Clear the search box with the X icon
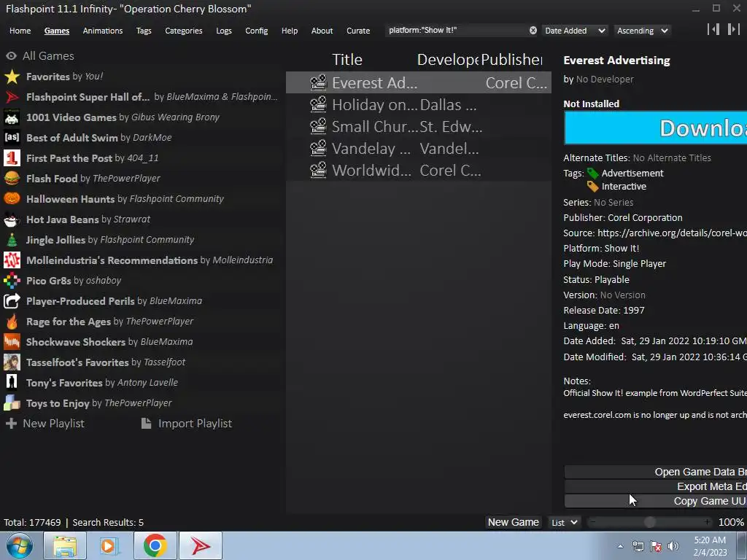 tap(533, 31)
